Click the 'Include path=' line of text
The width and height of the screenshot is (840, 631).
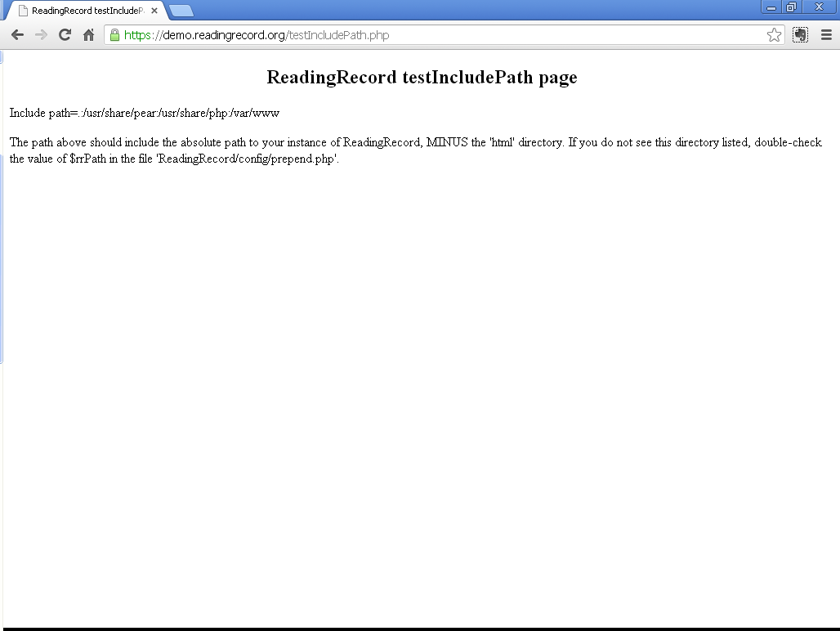click(x=145, y=113)
